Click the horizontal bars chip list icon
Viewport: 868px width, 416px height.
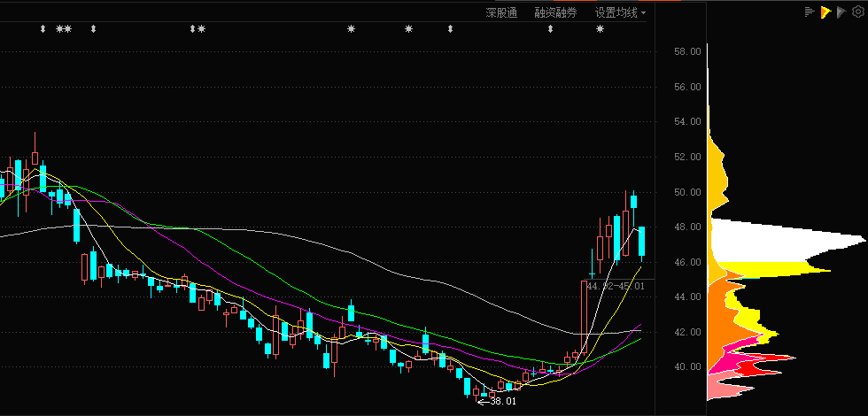coord(810,12)
